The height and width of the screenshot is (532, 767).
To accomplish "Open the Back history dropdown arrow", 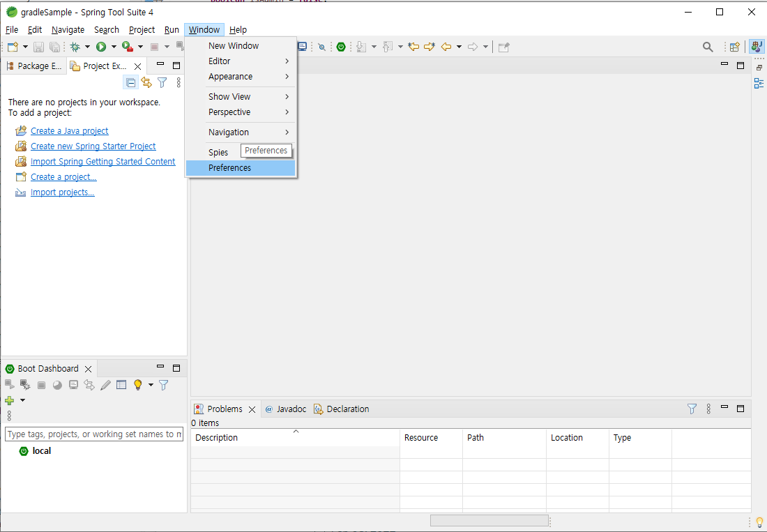I will tap(459, 47).
